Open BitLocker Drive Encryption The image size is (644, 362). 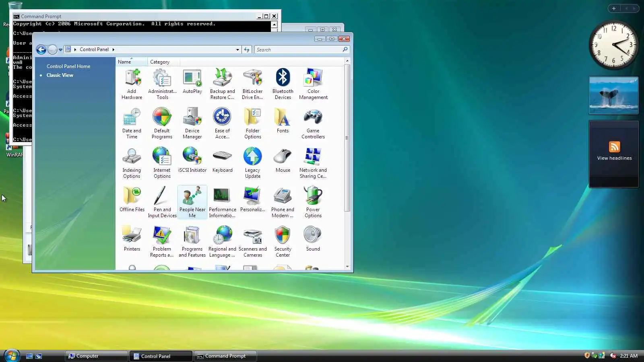coord(253,84)
